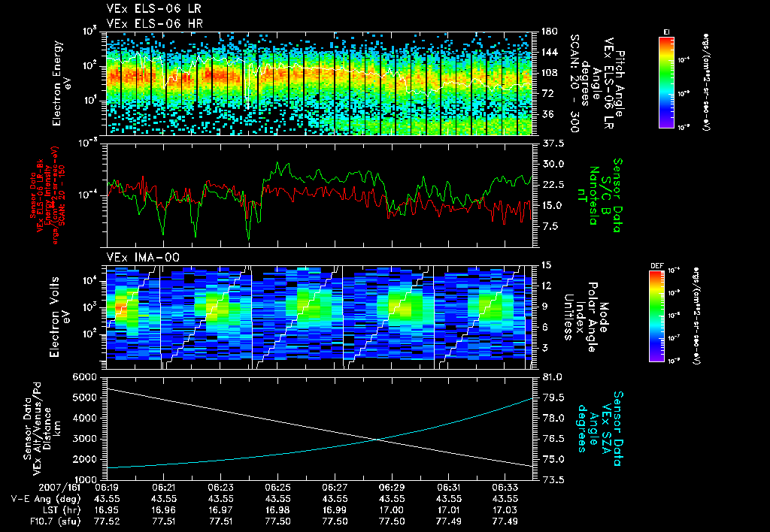Click the LST value 16.99
The width and height of the screenshot is (770, 532).
point(335,510)
